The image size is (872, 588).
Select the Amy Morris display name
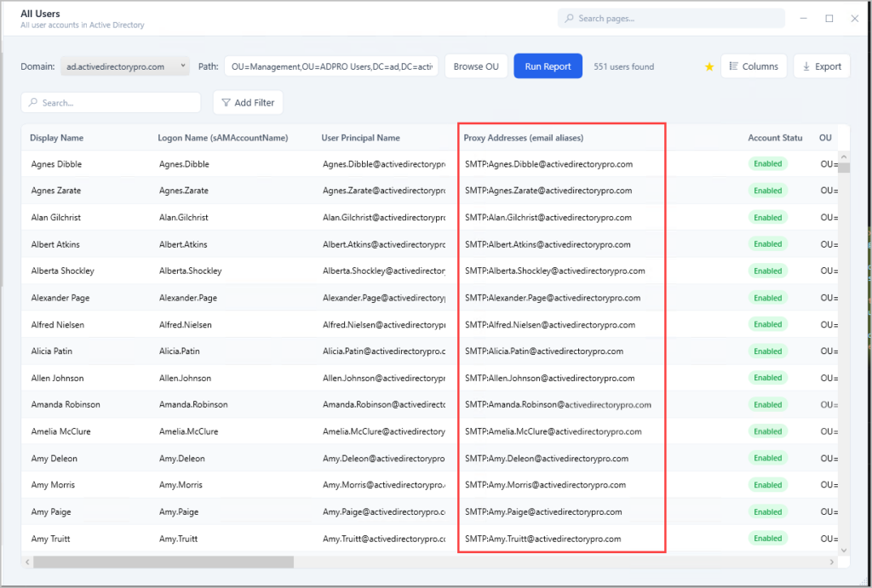coord(53,485)
